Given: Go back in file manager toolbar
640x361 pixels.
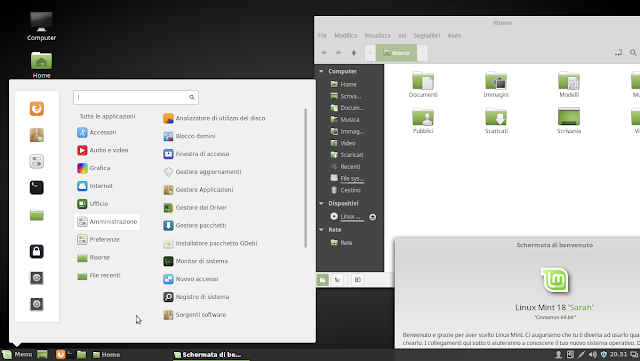Looking at the screenshot, I should click(324, 53).
